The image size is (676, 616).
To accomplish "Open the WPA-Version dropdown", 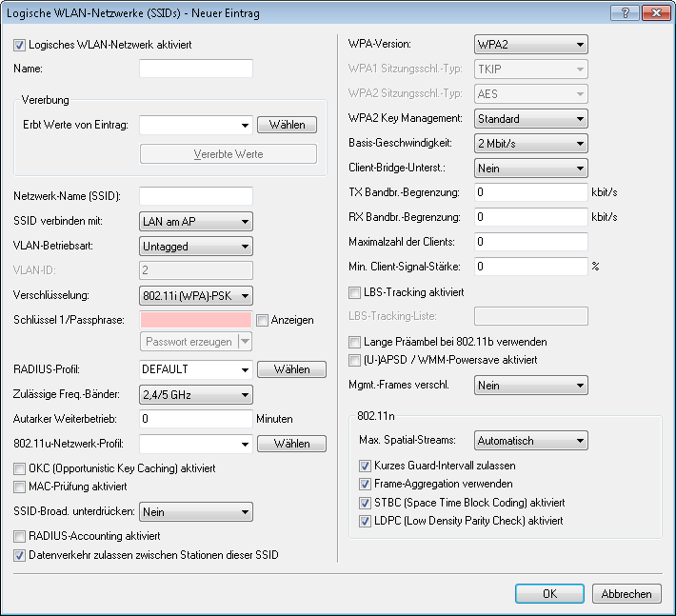I will [530, 45].
